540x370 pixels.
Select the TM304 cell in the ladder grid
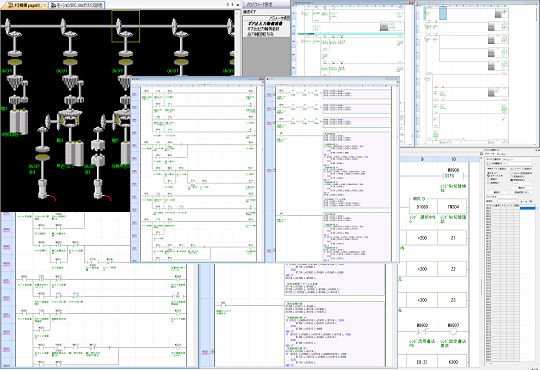click(453, 207)
